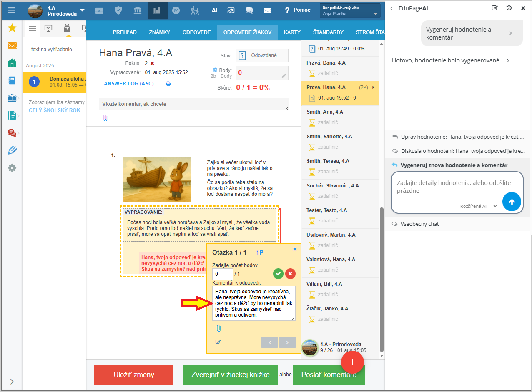Open the red discussion bubbles icon in sidebar

(x=12, y=133)
